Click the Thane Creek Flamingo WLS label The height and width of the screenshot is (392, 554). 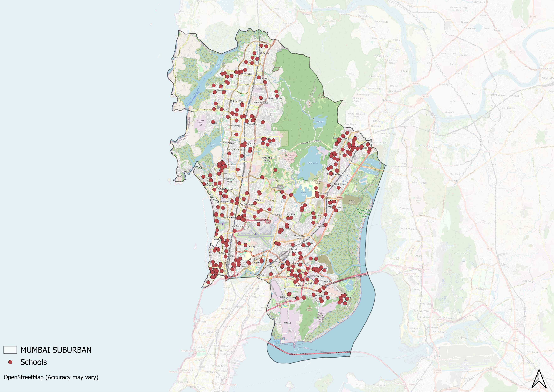pos(364,213)
